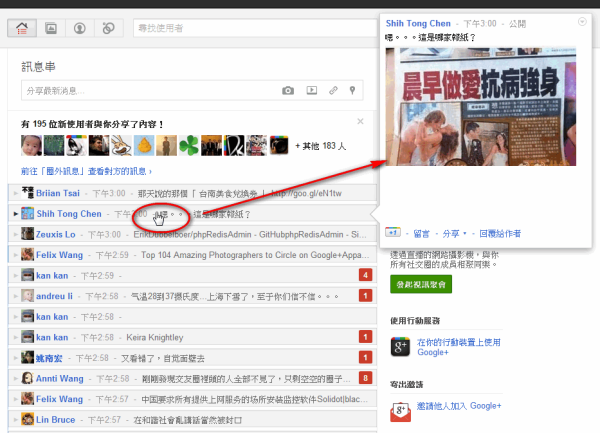Click the Google+ mobile app icon

400,347
